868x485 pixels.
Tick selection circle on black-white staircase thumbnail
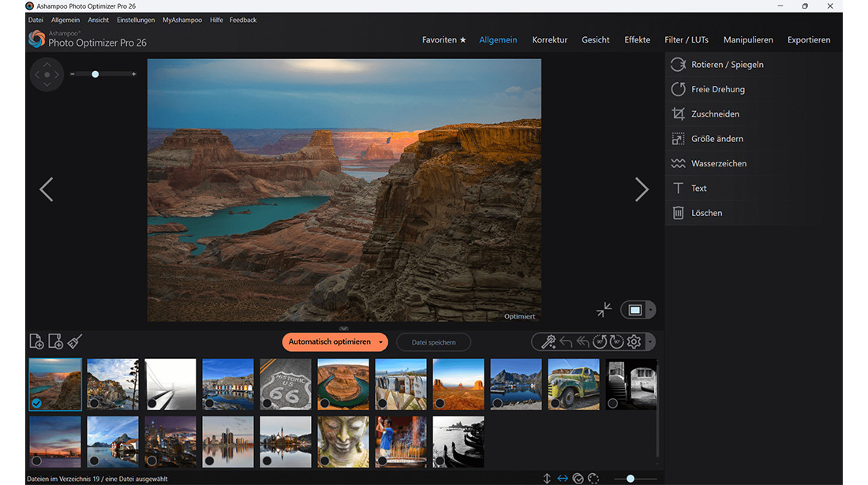click(x=612, y=404)
